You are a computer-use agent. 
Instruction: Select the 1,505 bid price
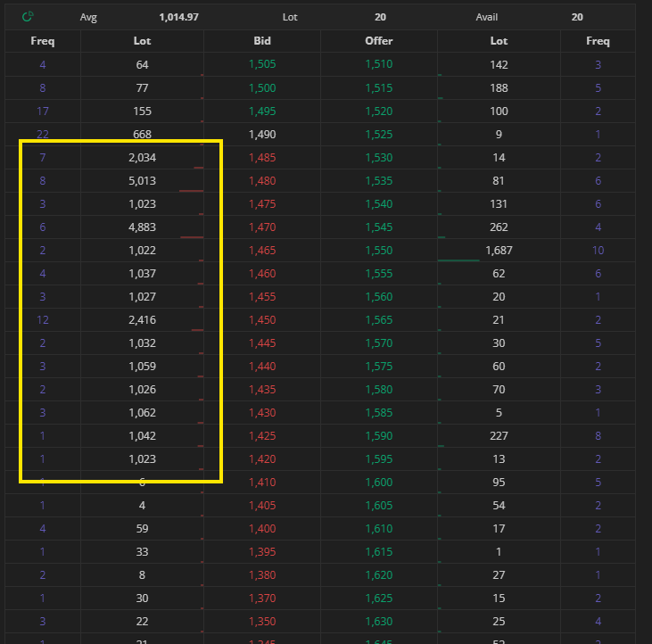pos(262,64)
